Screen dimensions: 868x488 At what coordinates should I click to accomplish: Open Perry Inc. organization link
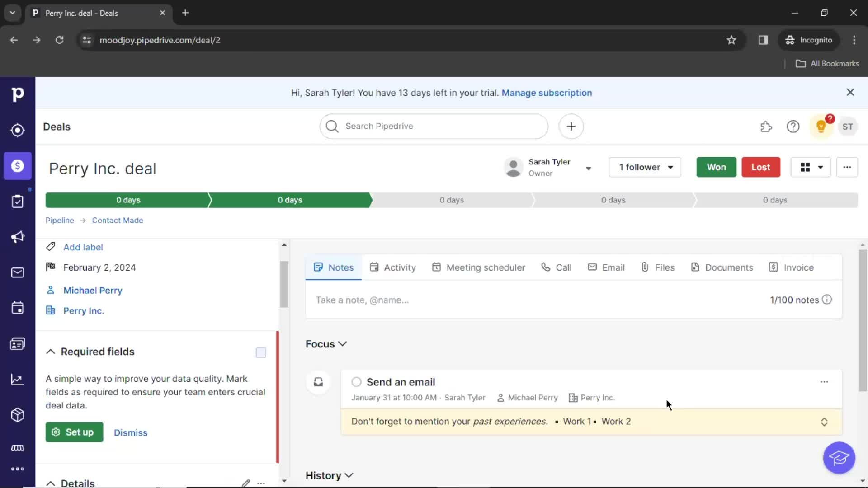pos(84,311)
